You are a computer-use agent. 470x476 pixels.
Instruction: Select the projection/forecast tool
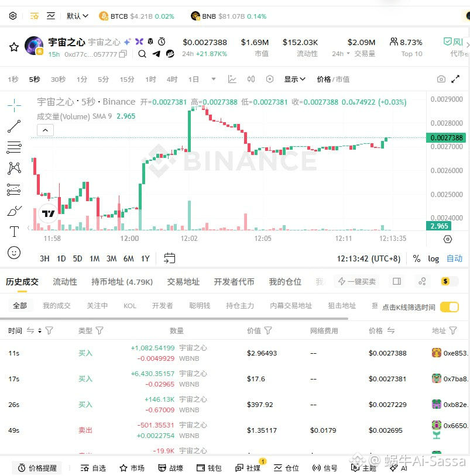pos(14,189)
